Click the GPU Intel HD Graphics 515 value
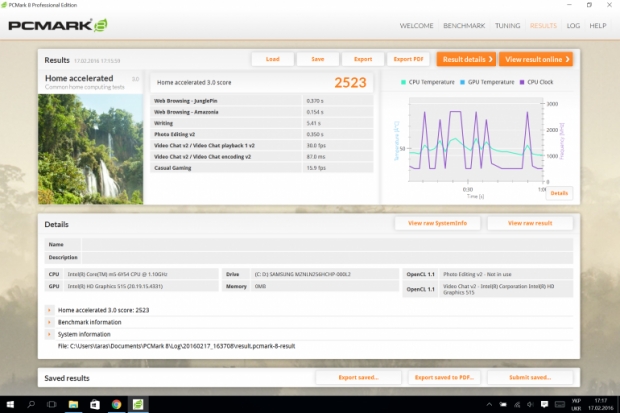Image resolution: width=620 pixels, height=413 pixels. 115,286
